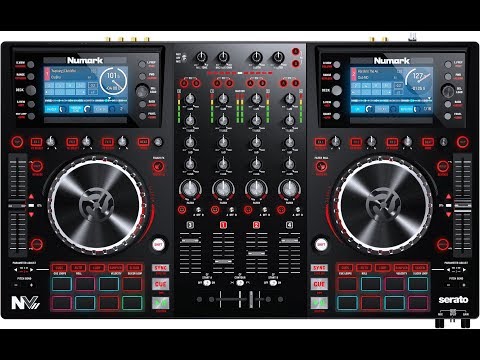This screenshot has width=480, height=360.
Task: Click the channel 4 gain knob
Action: [x=289, y=99]
